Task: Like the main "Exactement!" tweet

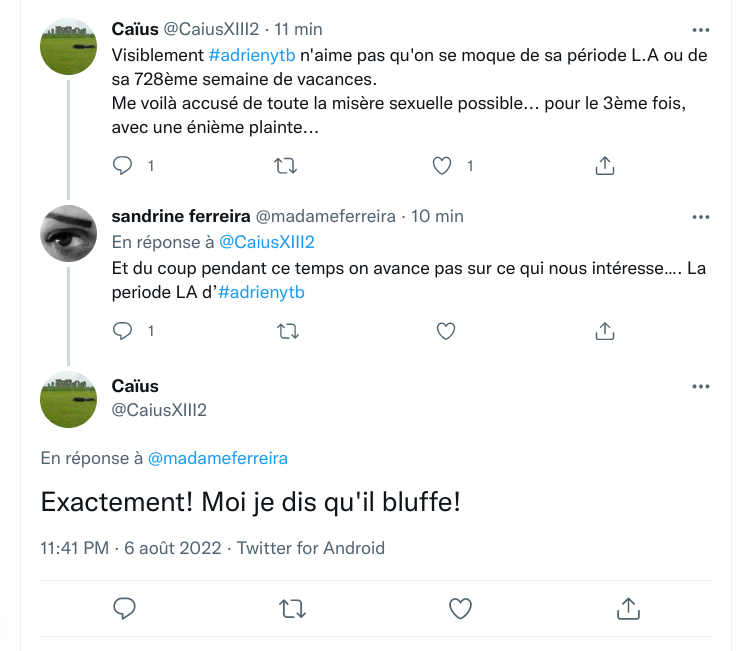Action: pyautogui.click(x=460, y=607)
